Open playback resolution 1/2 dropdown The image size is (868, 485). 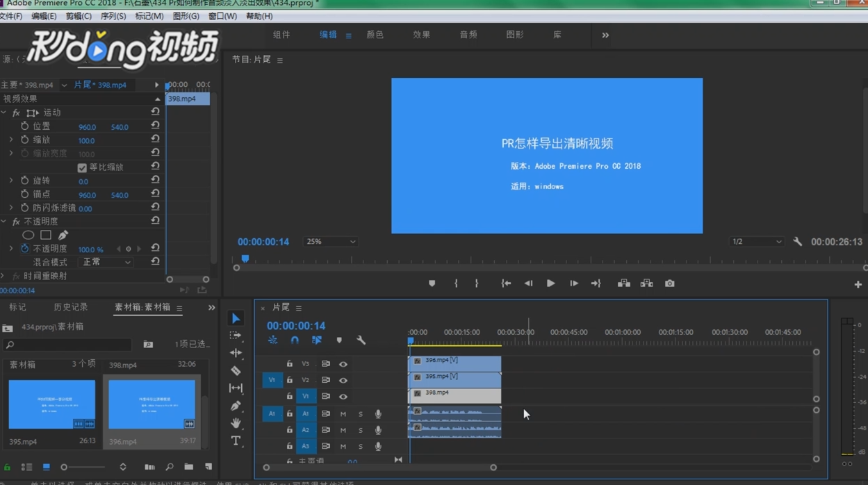756,242
